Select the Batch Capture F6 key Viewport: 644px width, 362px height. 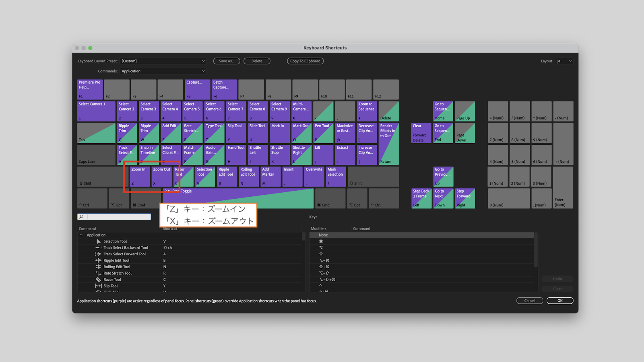click(225, 89)
